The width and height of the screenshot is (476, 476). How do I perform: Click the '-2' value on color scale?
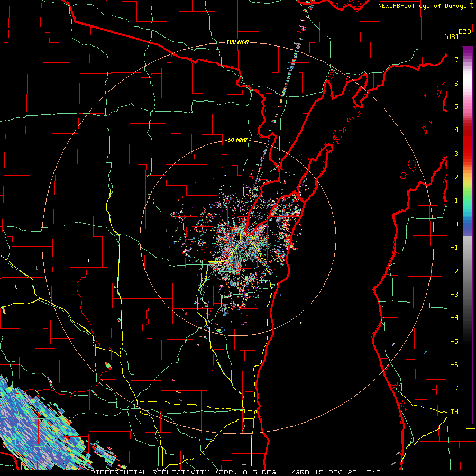454,271
